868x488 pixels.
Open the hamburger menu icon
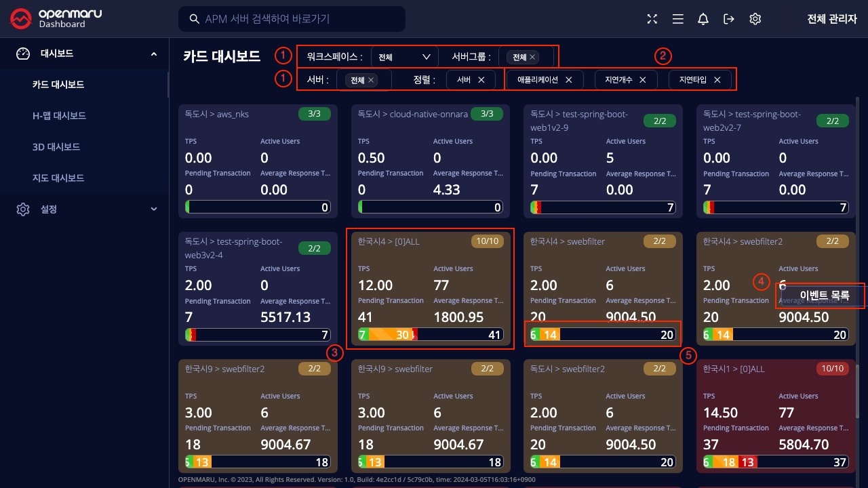click(x=677, y=19)
